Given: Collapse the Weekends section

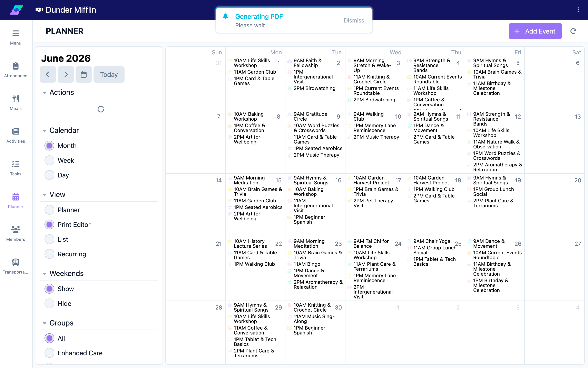Looking at the screenshot, I should click(x=45, y=274).
